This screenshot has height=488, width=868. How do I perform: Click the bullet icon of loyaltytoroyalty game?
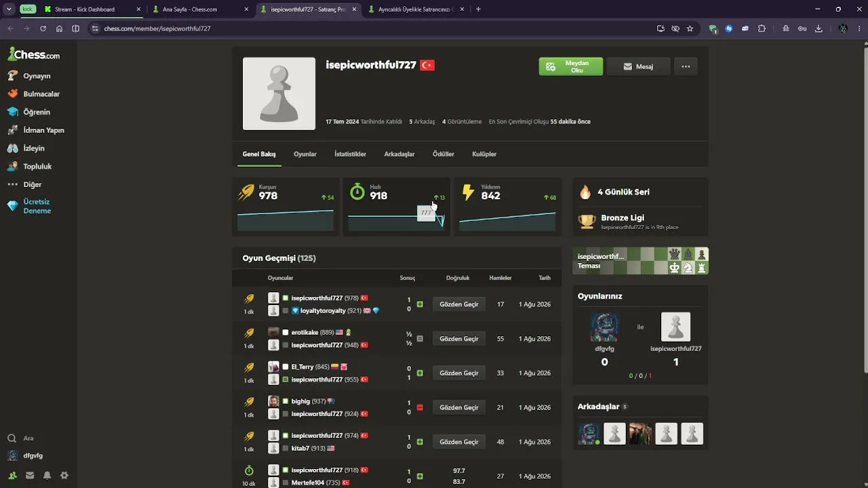click(249, 299)
